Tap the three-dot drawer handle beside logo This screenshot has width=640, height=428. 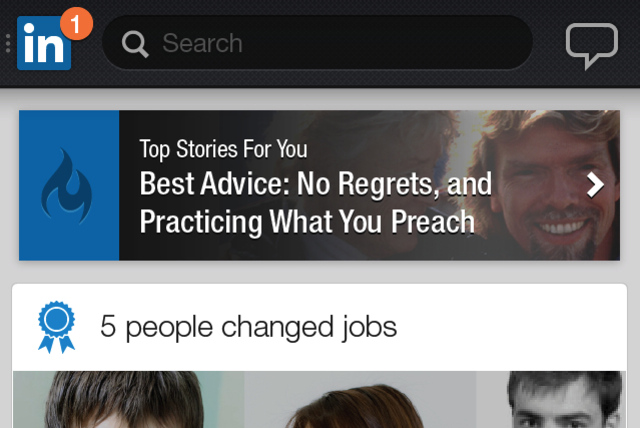pyautogui.click(x=8, y=43)
